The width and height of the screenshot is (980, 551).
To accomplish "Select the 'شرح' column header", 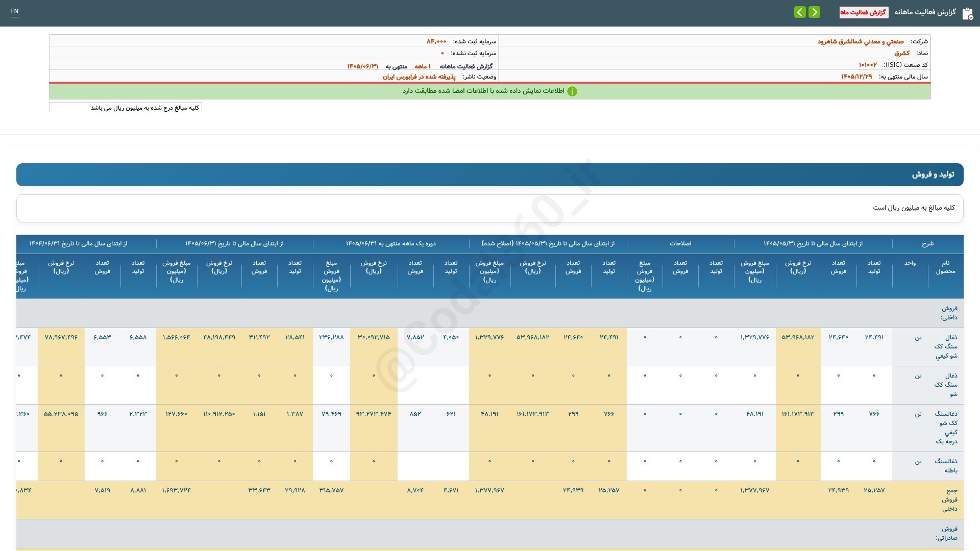I will tap(927, 244).
